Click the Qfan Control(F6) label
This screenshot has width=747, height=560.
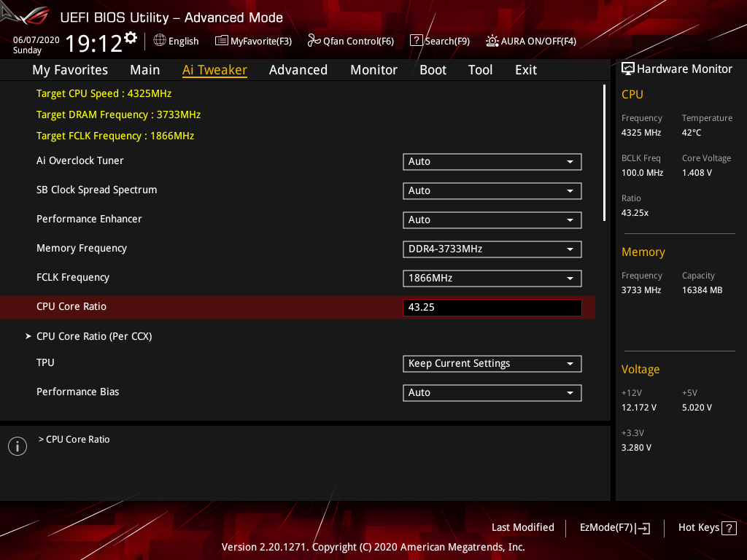(358, 42)
